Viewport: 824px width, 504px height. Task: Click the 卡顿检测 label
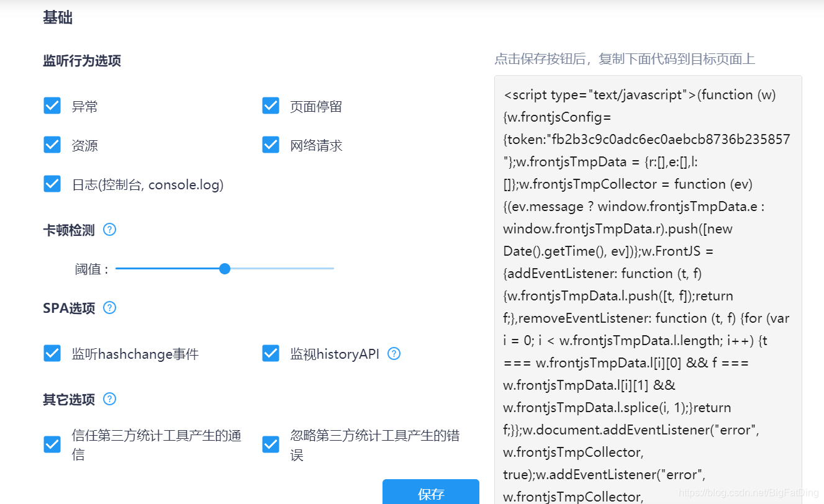[x=69, y=230]
